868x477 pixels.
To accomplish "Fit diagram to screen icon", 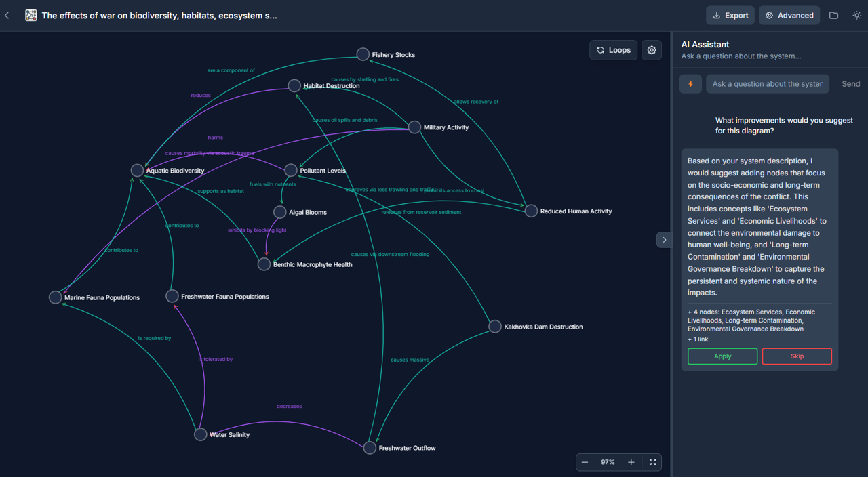I will click(x=652, y=462).
